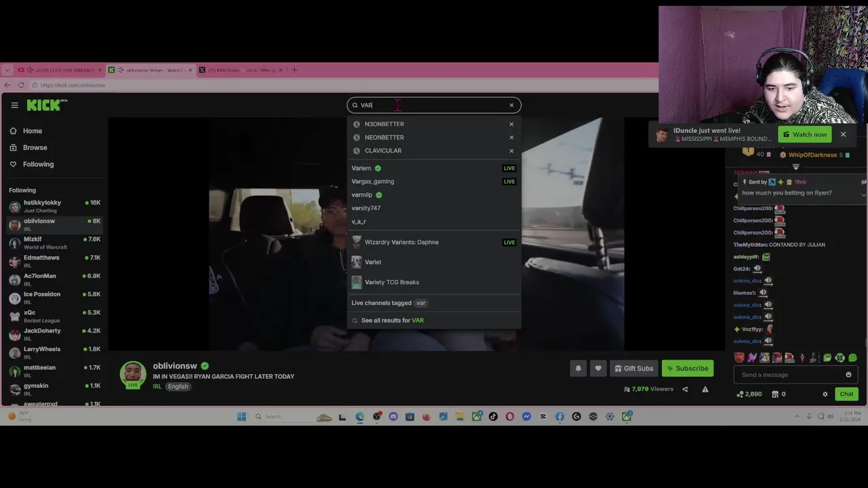
Task: Open the emoji picker in chat
Action: pos(848,375)
